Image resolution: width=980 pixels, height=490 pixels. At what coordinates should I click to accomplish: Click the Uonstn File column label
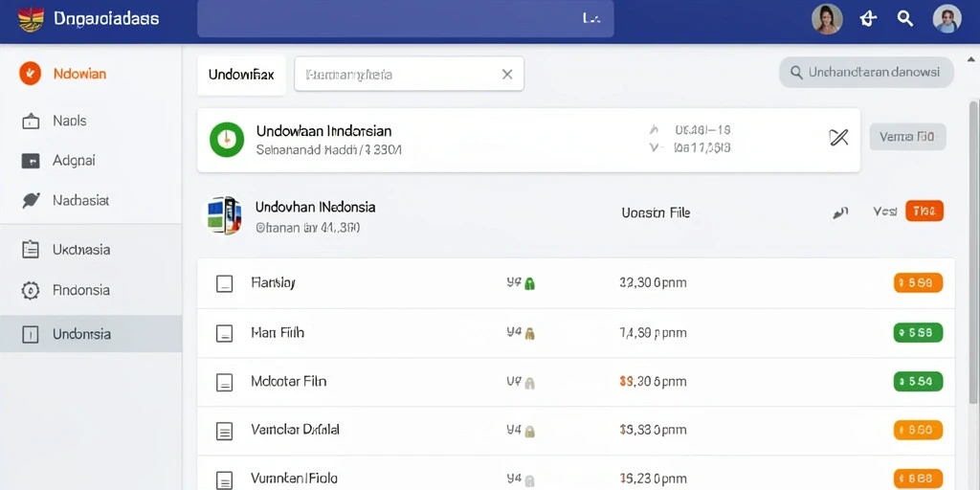coord(656,213)
